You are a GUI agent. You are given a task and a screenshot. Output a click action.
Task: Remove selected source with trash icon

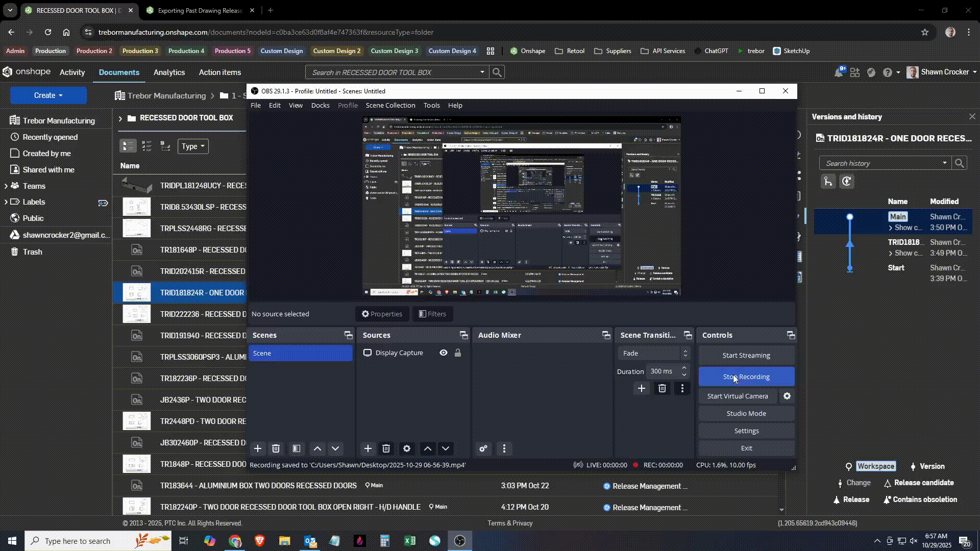tap(386, 448)
